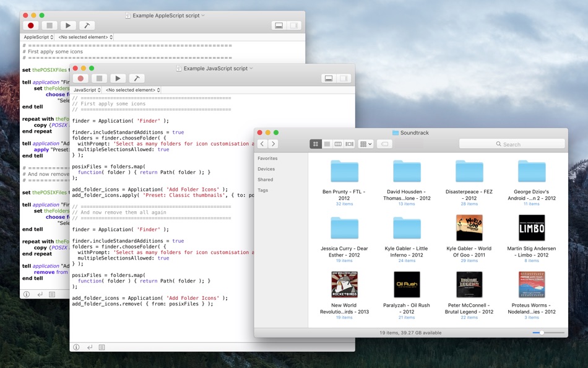Viewport: 588px width, 368px height.
Task: Show log list in AppleScript window footer
Action: point(52,294)
